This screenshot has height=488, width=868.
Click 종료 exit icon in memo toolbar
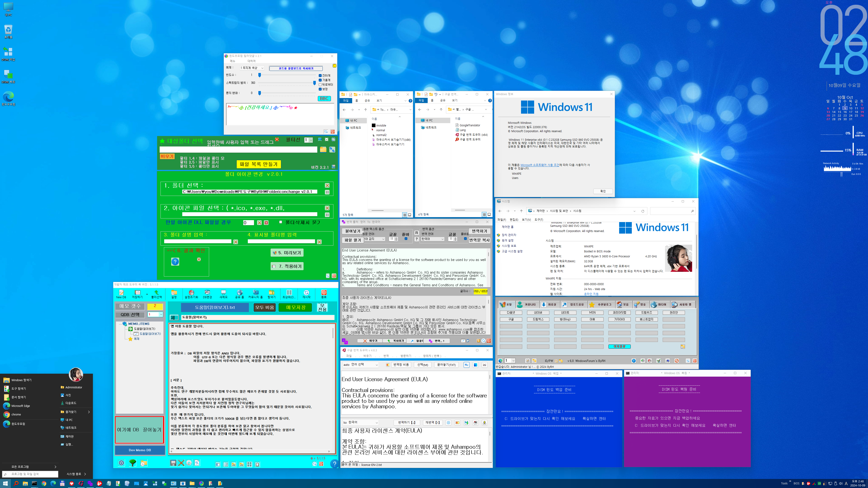coord(324,294)
